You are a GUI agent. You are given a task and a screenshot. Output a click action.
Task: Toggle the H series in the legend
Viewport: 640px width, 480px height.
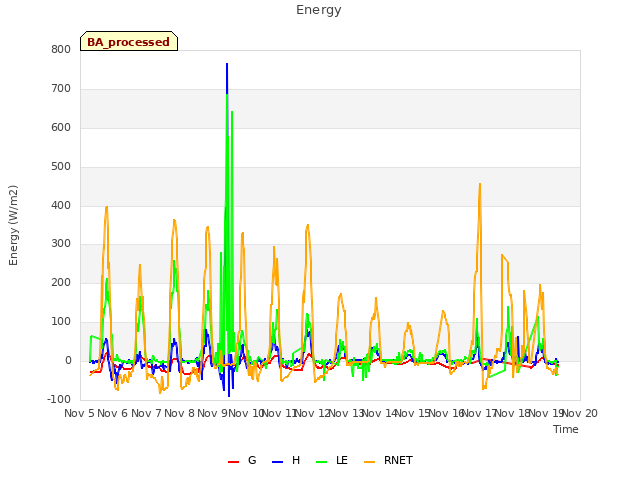click(286, 460)
